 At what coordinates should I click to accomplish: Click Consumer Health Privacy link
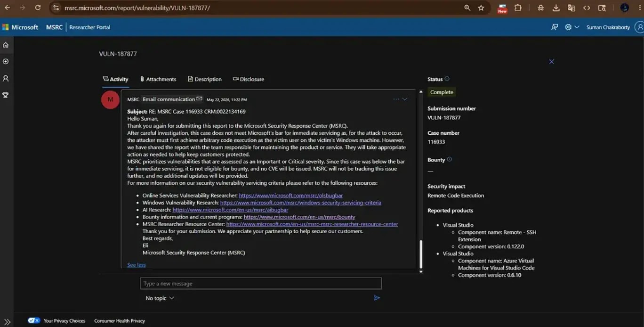coord(120,321)
